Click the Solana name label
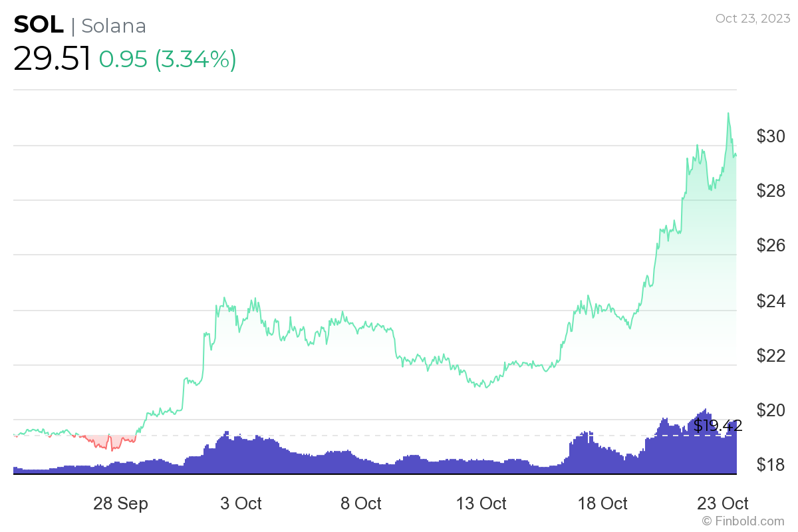Viewport: 798px width, 532px height. point(113,26)
